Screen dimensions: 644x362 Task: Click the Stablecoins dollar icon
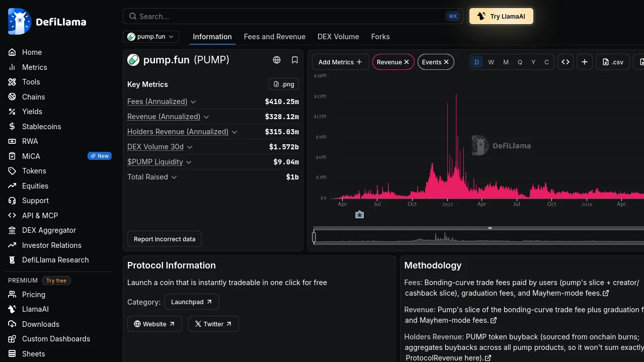[12, 126]
